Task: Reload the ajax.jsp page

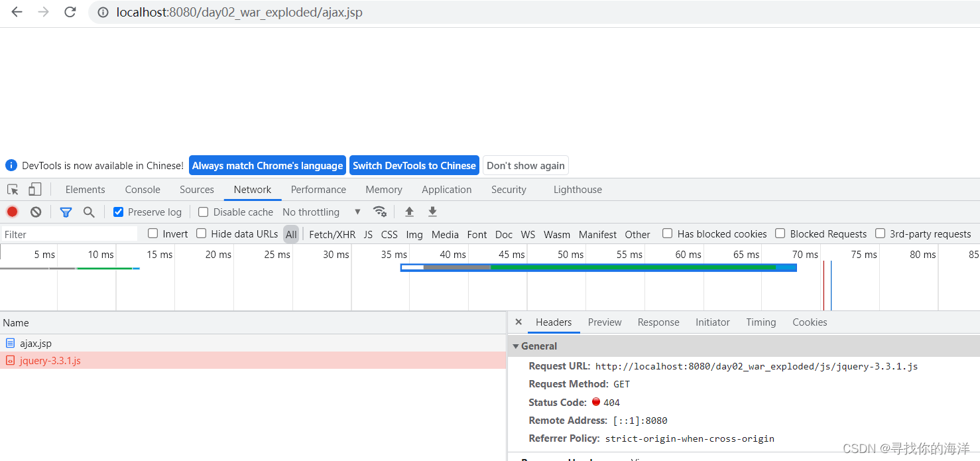Action: click(70, 12)
